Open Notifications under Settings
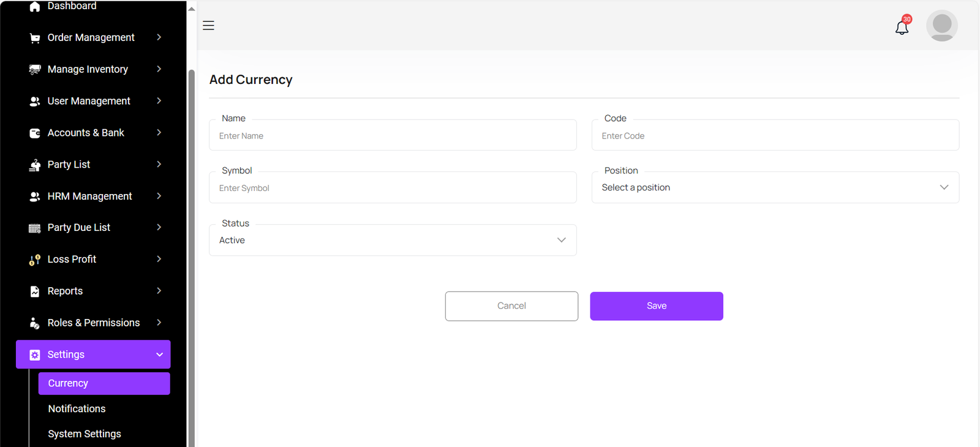 click(77, 408)
